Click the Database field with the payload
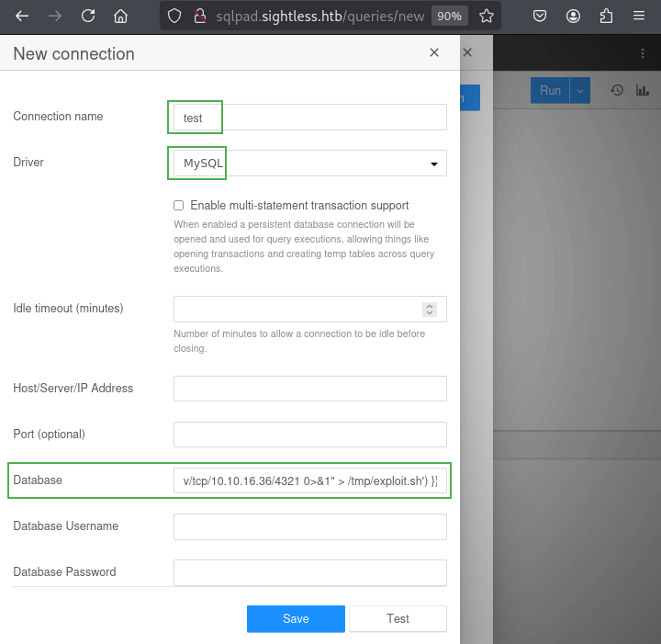The width and height of the screenshot is (661, 644). coord(310,480)
